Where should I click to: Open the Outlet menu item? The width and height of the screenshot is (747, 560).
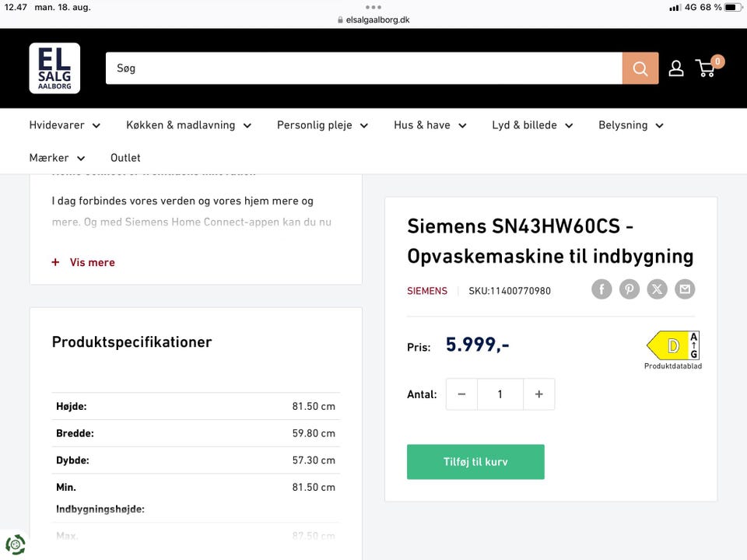pyautogui.click(x=125, y=158)
